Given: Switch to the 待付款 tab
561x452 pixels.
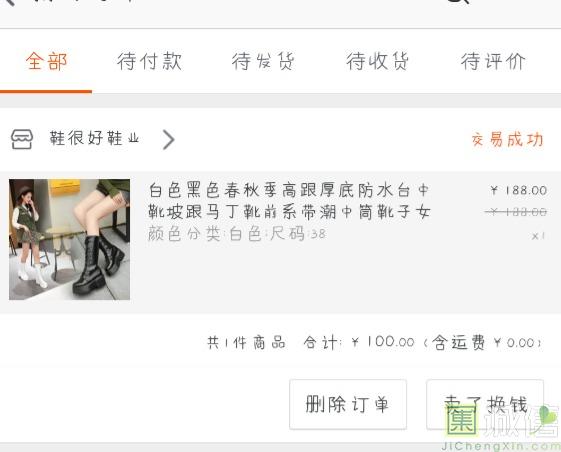Looking at the screenshot, I should tap(149, 61).
